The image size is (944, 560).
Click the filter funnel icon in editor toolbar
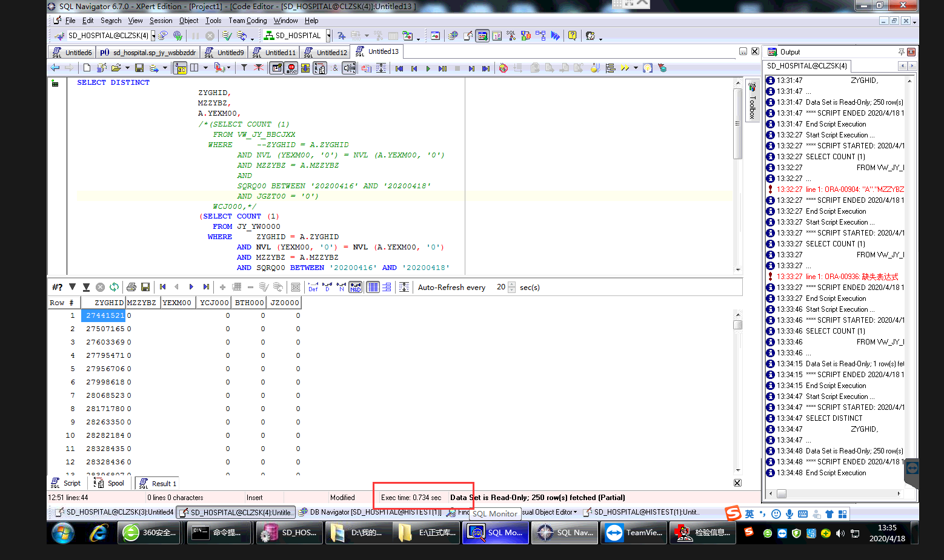[244, 68]
